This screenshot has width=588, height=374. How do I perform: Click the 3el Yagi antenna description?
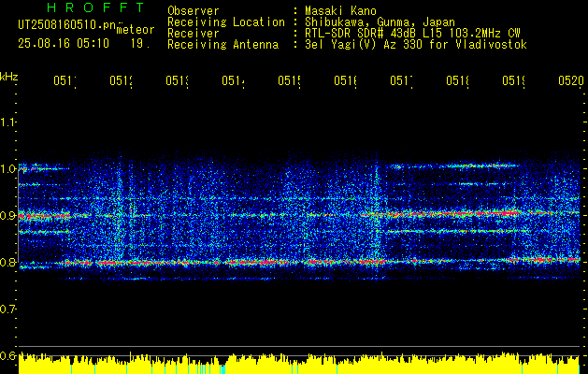(416, 45)
